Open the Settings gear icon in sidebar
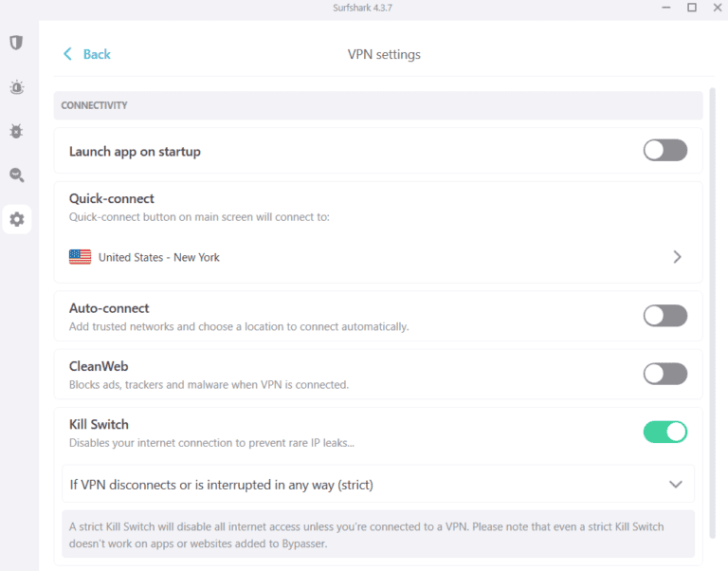This screenshot has width=728, height=571. coord(16,220)
